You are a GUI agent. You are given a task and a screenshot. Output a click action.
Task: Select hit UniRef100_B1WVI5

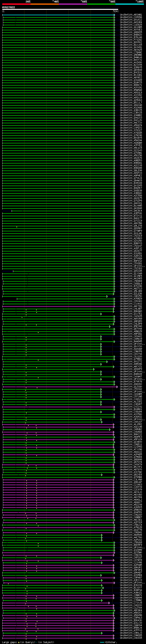(x=131, y=82)
